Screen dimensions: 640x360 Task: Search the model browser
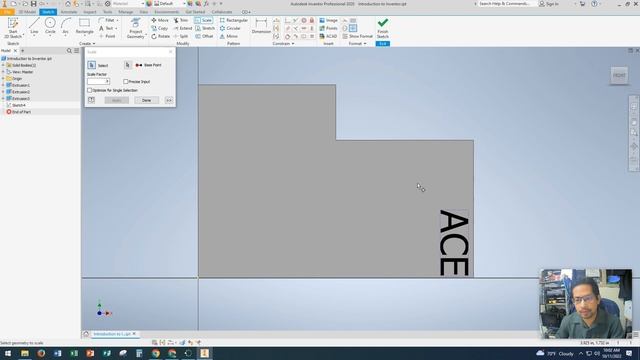point(69,51)
